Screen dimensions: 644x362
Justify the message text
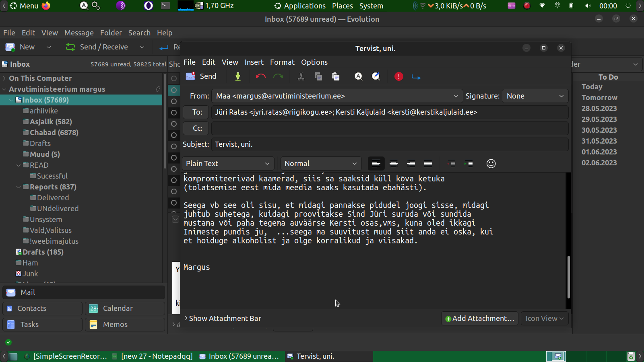coord(428,164)
